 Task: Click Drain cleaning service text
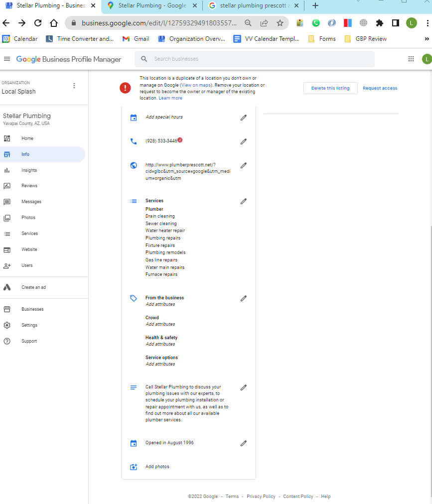tap(160, 216)
